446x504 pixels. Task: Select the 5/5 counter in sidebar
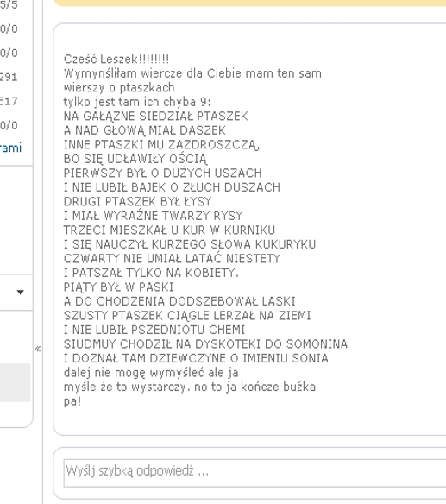click(x=9, y=5)
